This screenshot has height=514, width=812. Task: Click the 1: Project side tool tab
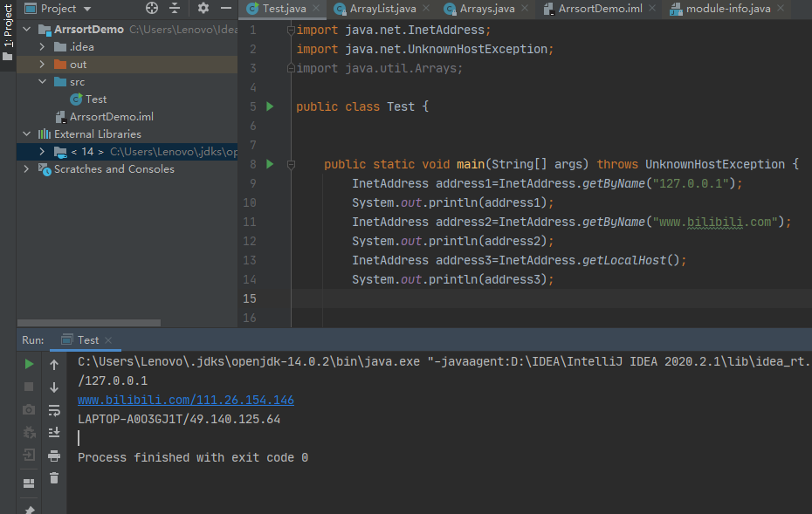point(8,31)
